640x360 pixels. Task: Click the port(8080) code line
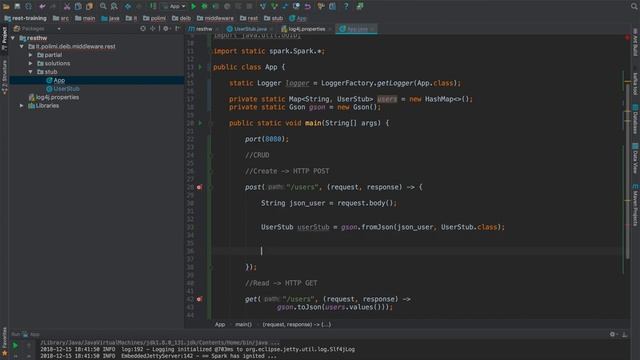pos(267,139)
